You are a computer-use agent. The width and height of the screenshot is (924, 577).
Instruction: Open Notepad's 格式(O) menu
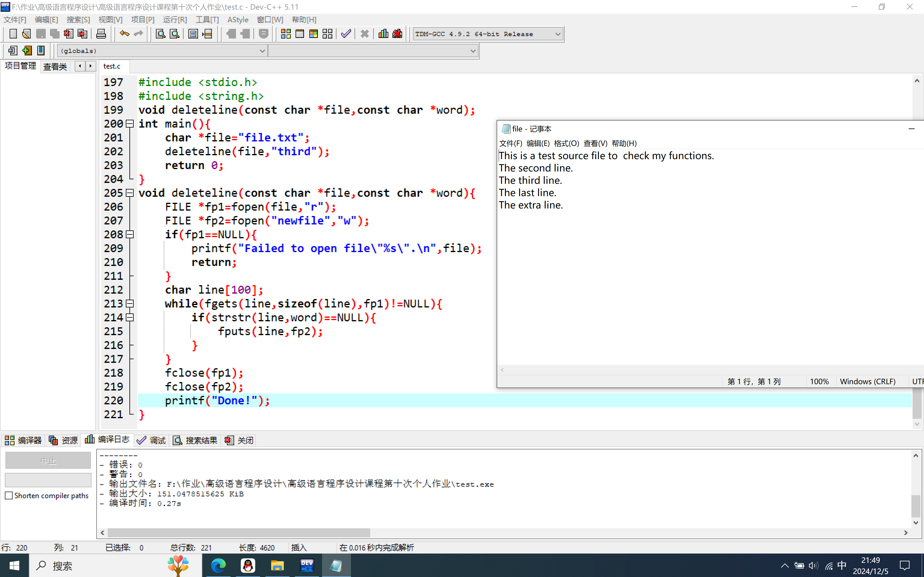pos(566,143)
